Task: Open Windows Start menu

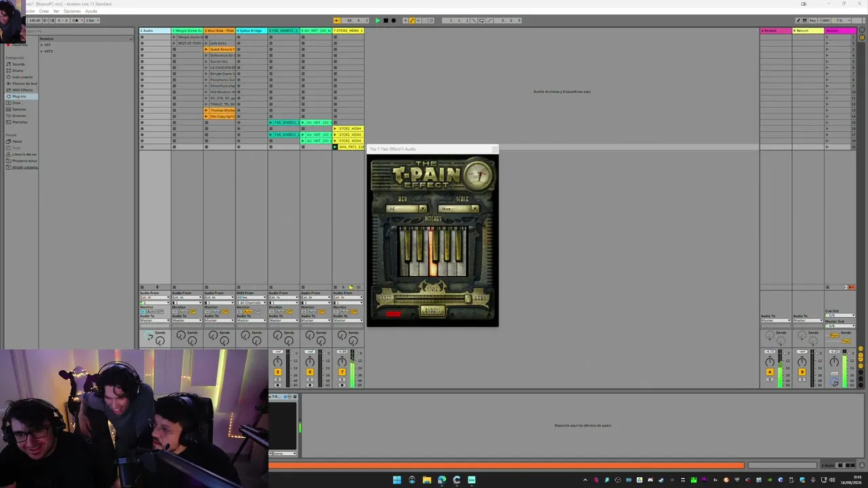Action: [397, 480]
